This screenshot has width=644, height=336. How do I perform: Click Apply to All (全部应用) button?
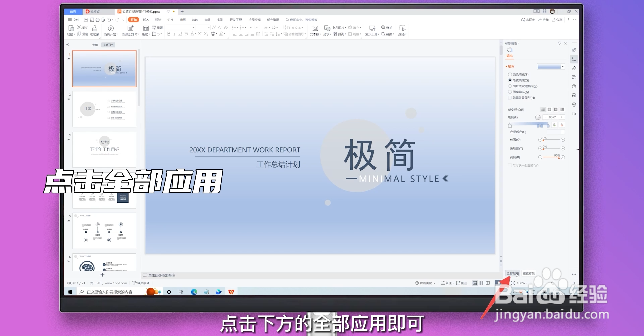(x=513, y=273)
